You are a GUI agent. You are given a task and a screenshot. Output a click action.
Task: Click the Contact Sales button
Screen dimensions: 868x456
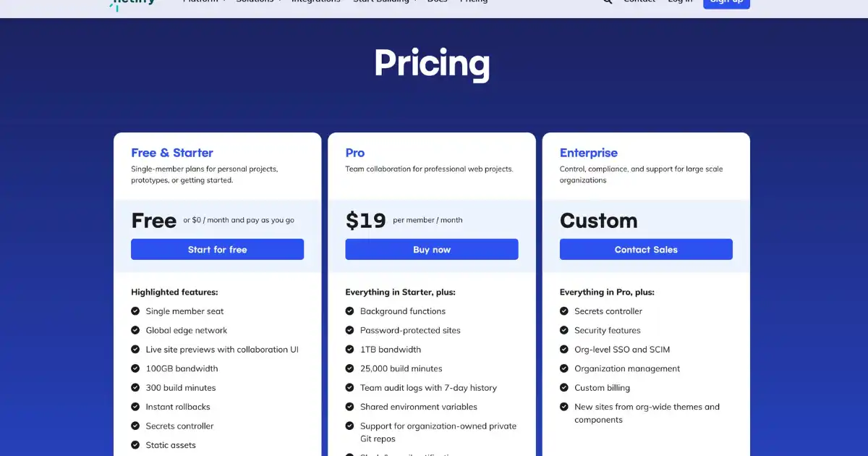tap(646, 250)
